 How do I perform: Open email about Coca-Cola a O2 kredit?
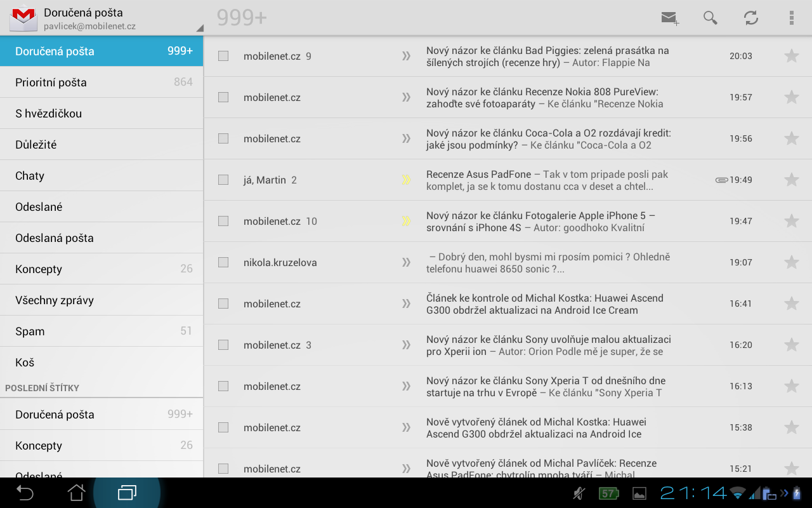549,139
